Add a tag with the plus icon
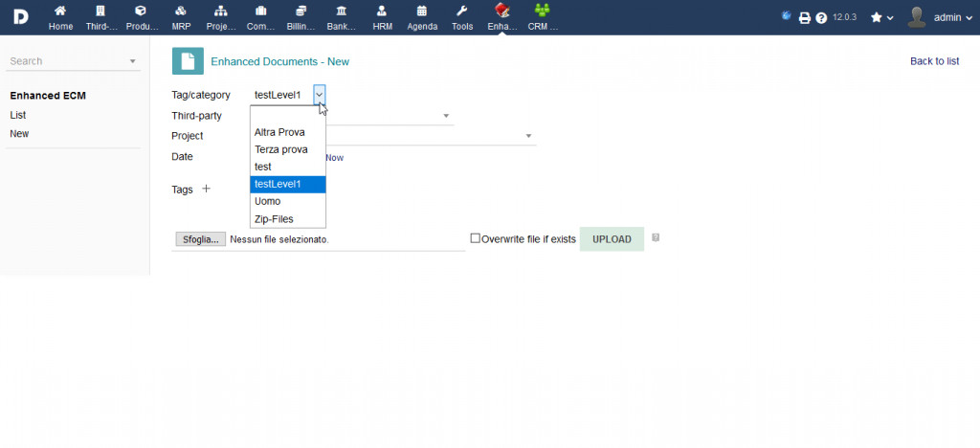 (x=207, y=189)
